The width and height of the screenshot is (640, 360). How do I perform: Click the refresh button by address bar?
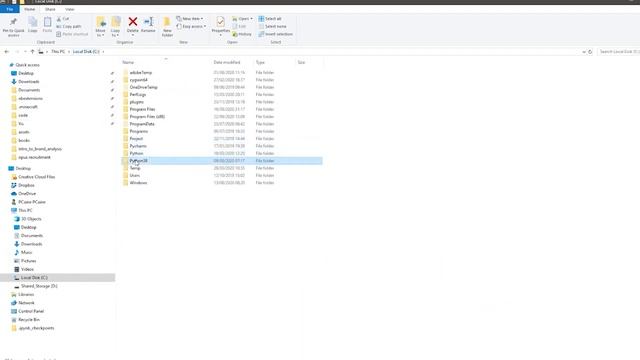[590, 52]
